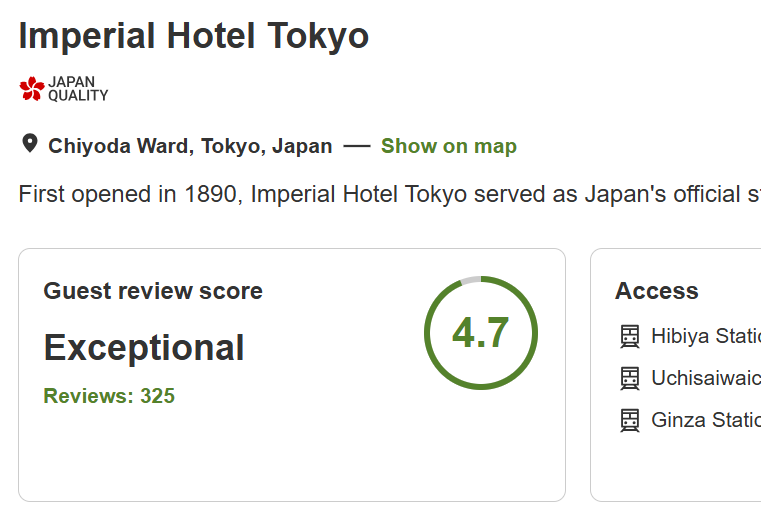
Task: Click the train icon beside Ginza Station
Action: click(630, 420)
